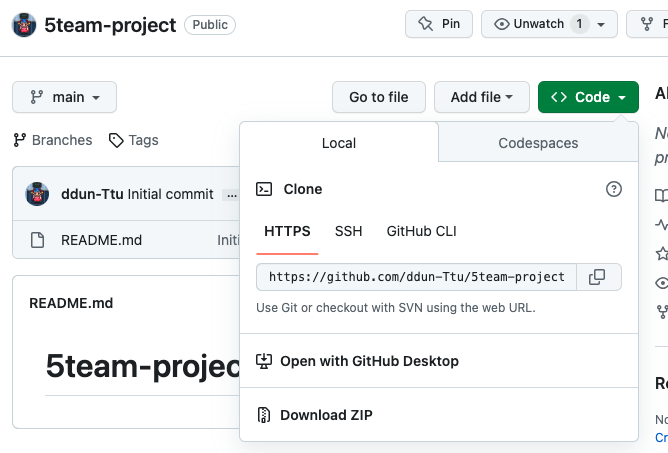668x453 pixels.
Task: Click the 5team-project README title heading
Action: (143, 366)
